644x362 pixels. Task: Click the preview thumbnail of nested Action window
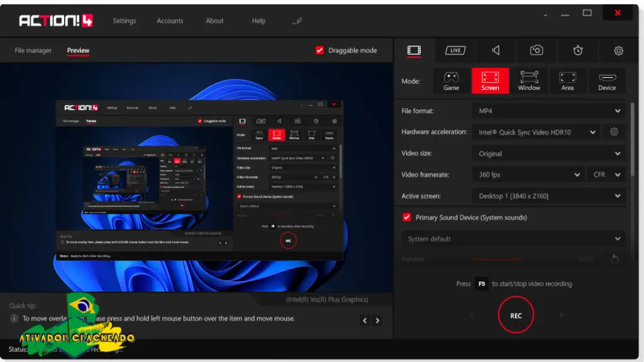199,180
